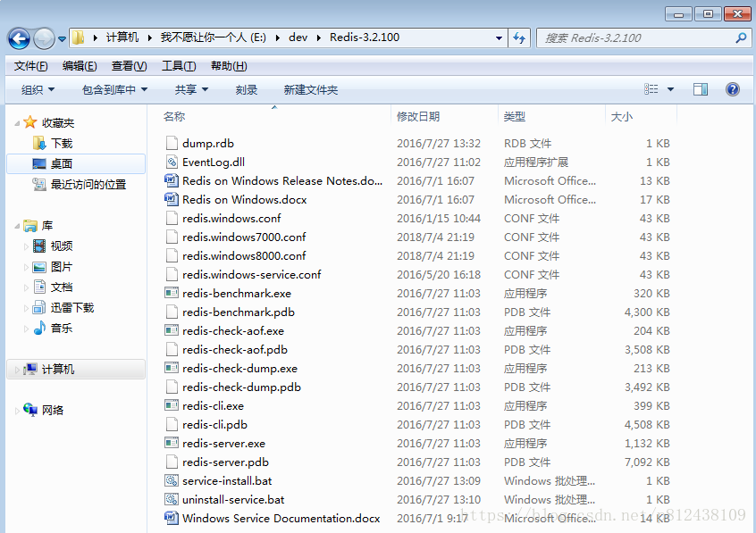
Task: Select the EventLog.dll file icon
Action: click(x=172, y=162)
